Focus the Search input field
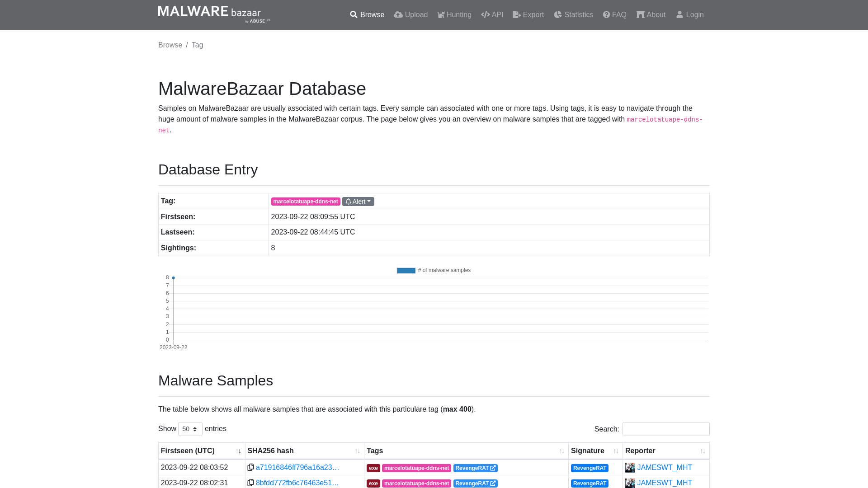 666,429
